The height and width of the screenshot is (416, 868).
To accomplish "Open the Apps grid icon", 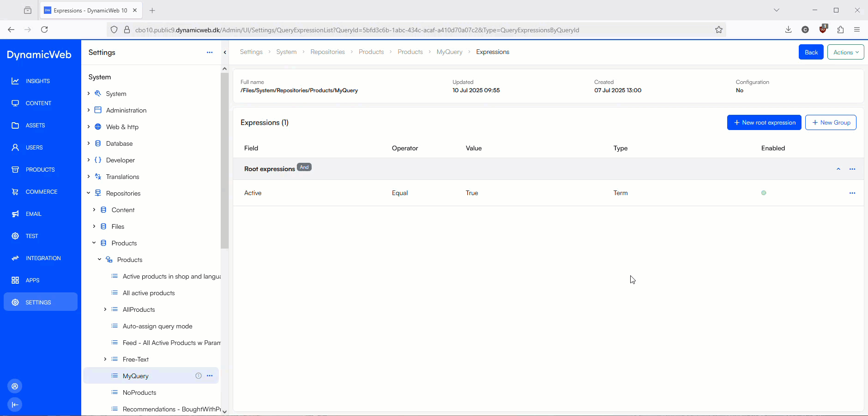I will [15, 280].
